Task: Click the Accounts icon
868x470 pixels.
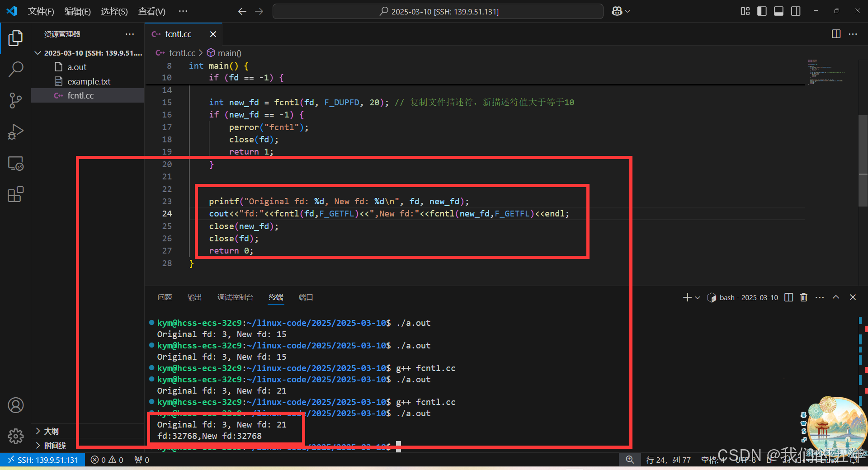Action: (x=15, y=405)
